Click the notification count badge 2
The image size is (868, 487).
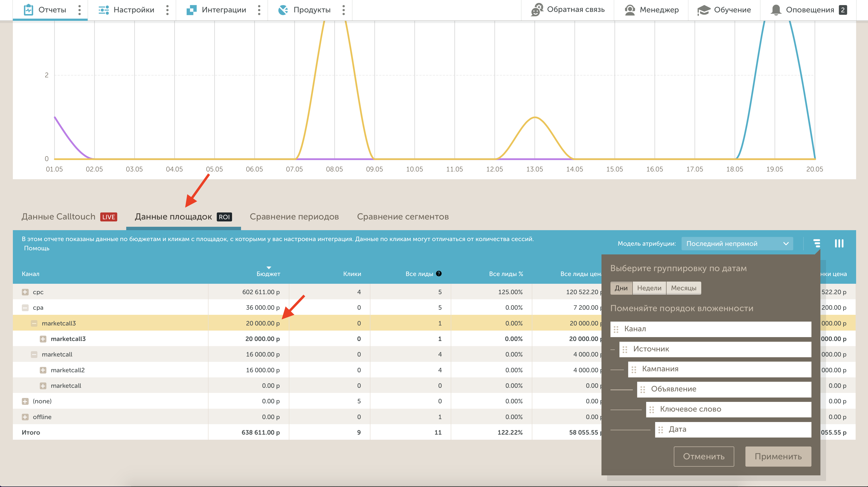point(843,10)
